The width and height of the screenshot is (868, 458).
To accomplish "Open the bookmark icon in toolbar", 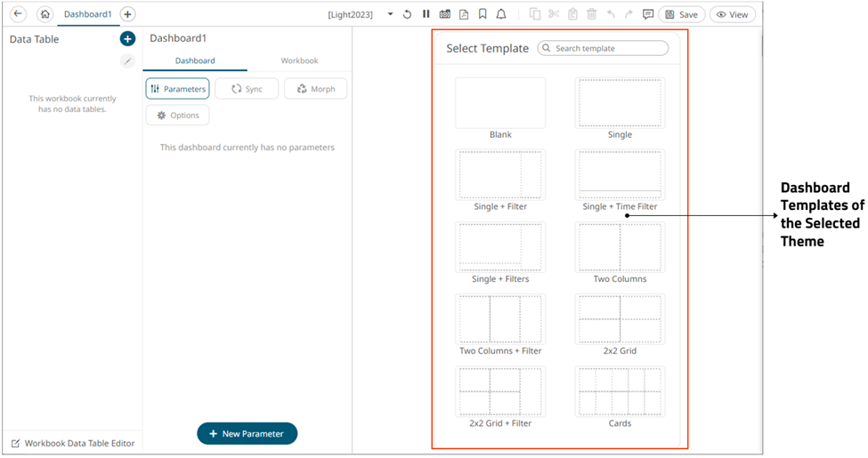I will [483, 14].
